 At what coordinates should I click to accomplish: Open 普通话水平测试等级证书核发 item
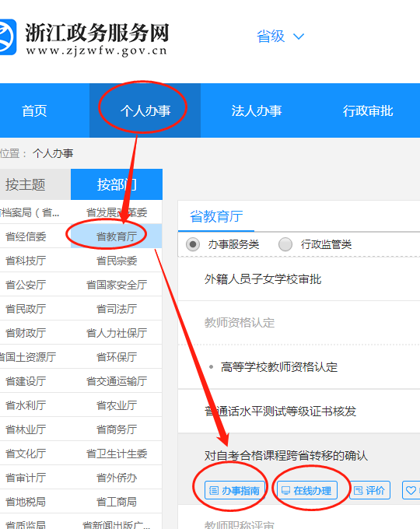pyautogui.click(x=280, y=411)
